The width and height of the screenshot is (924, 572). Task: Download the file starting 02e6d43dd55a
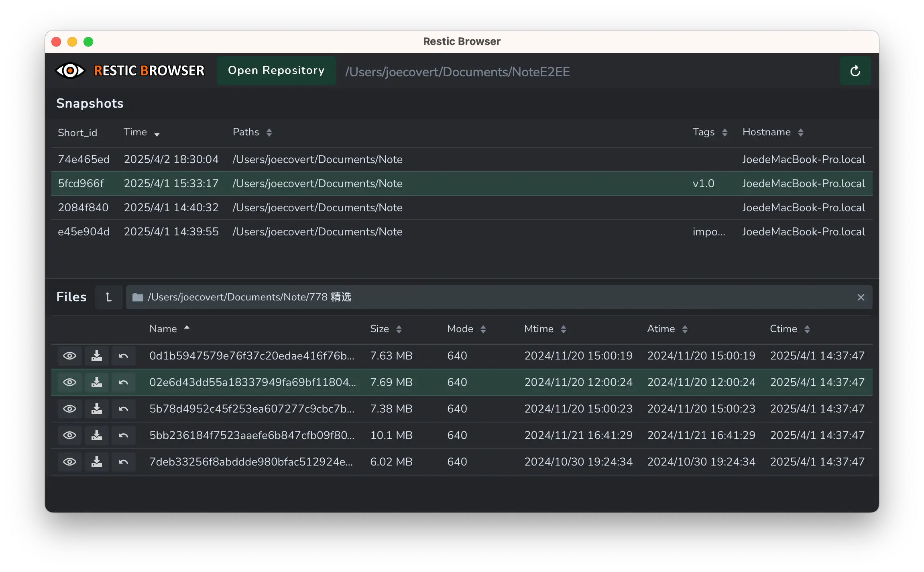(x=97, y=382)
